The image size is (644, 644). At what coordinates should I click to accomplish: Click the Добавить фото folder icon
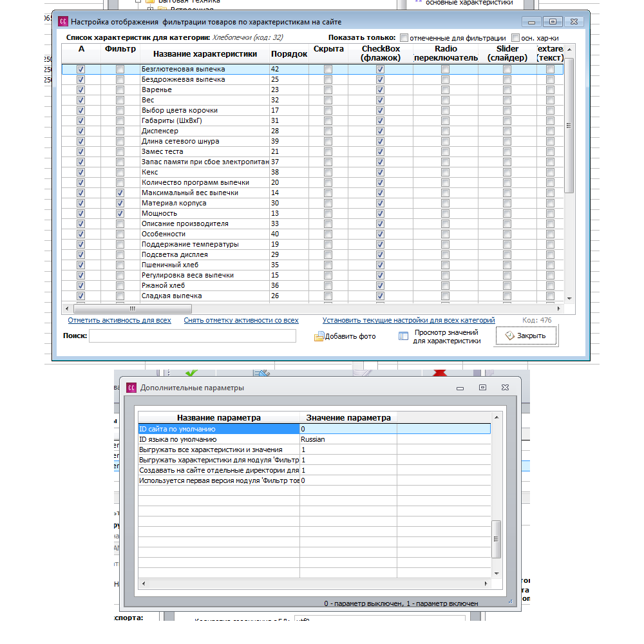coord(319,336)
